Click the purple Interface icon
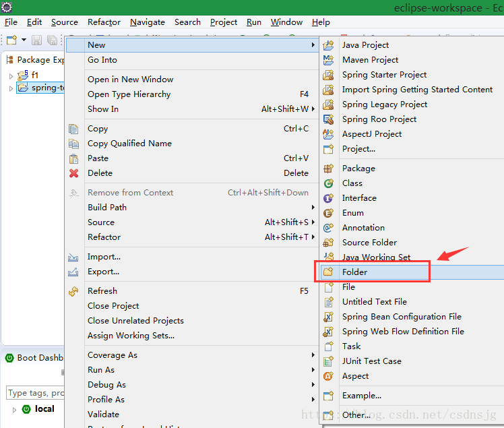The image size is (504, 428). point(328,198)
